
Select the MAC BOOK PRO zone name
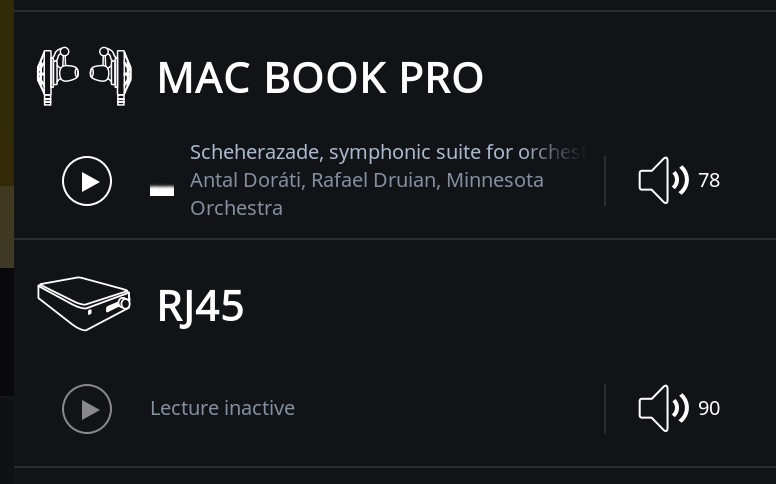[320, 78]
